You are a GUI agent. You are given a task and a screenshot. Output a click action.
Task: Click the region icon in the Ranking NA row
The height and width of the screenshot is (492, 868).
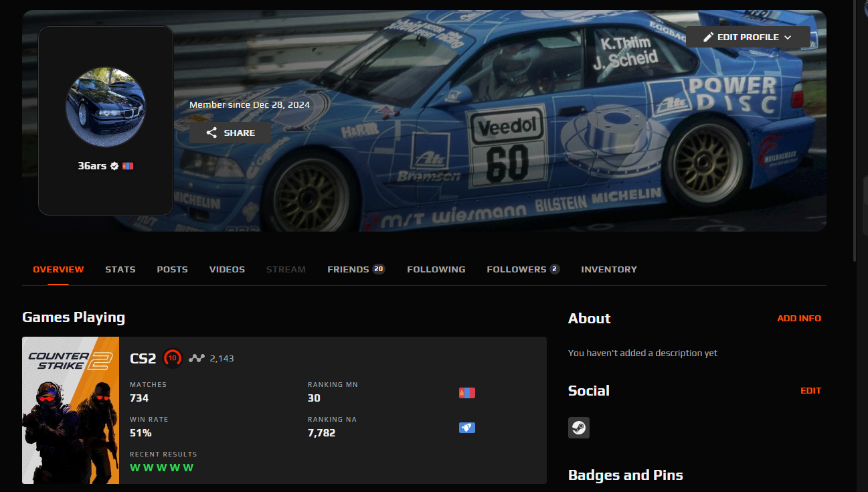[467, 428]
